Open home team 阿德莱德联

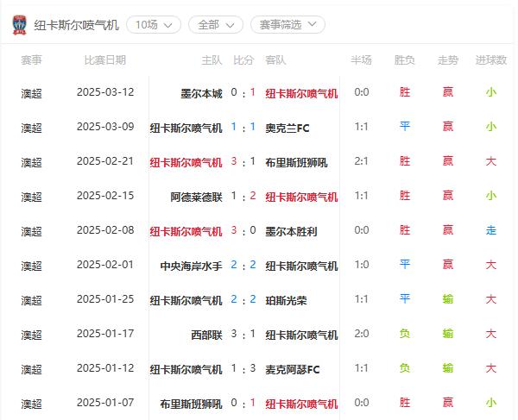[x=196, y=197]
